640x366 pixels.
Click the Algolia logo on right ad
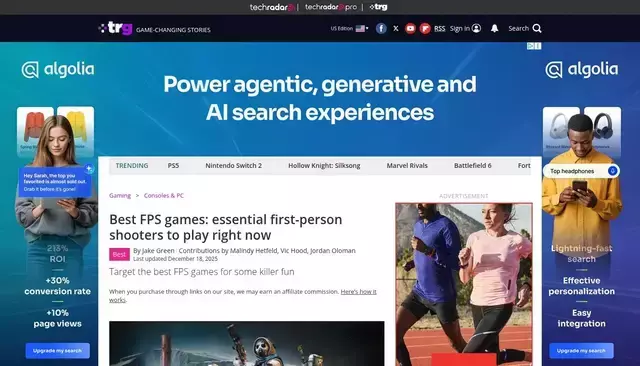pyautogui.click(x=582, y=70)
